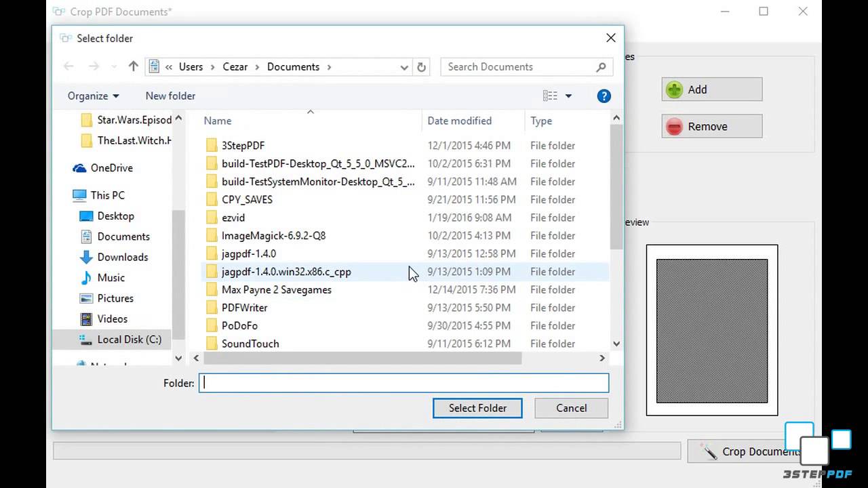Go up one folder level

(x=133, y=66)
